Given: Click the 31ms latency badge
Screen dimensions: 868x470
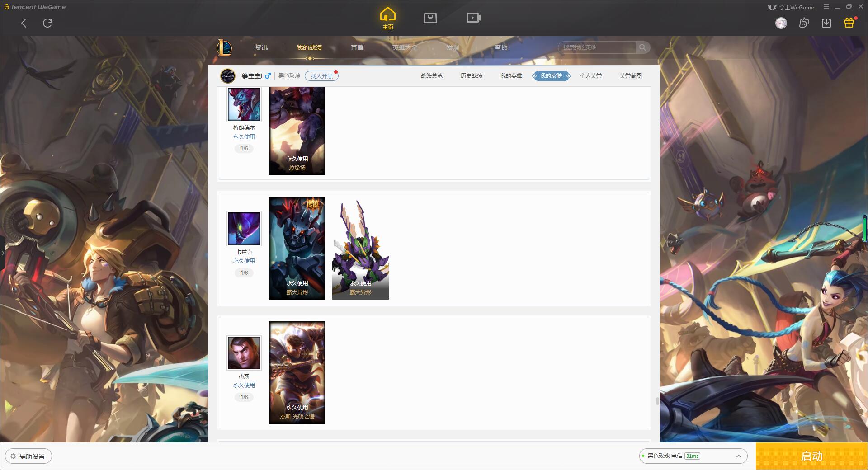Looking at the screenshot, I should (692, 456).
